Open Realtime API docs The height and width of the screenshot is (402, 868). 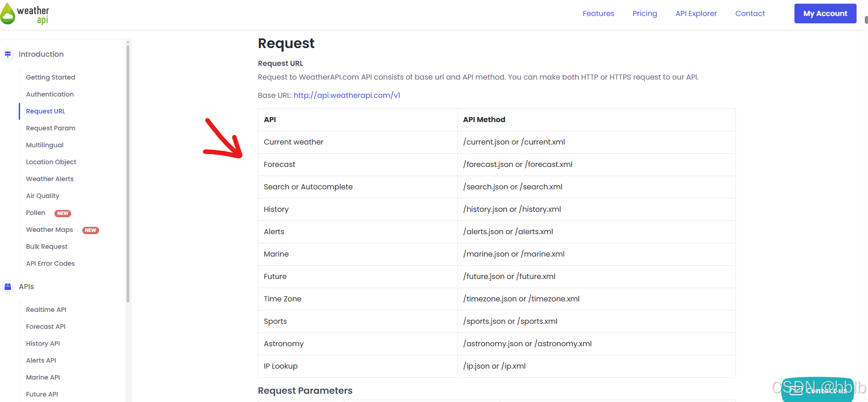46,310
